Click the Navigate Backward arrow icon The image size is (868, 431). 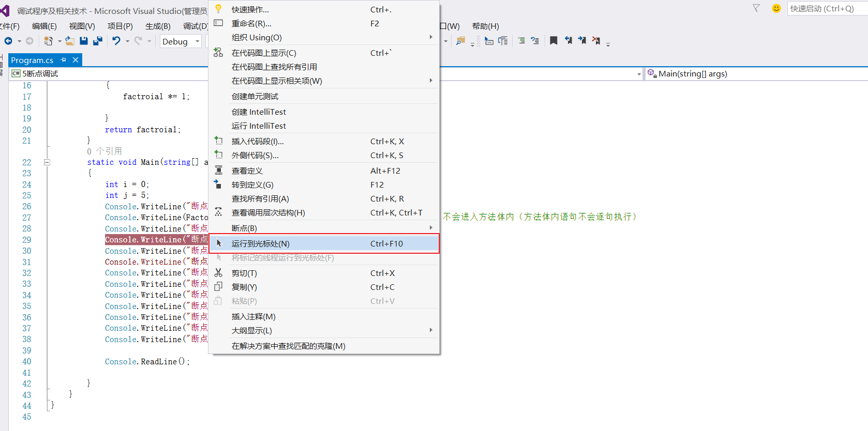(8, 41)
